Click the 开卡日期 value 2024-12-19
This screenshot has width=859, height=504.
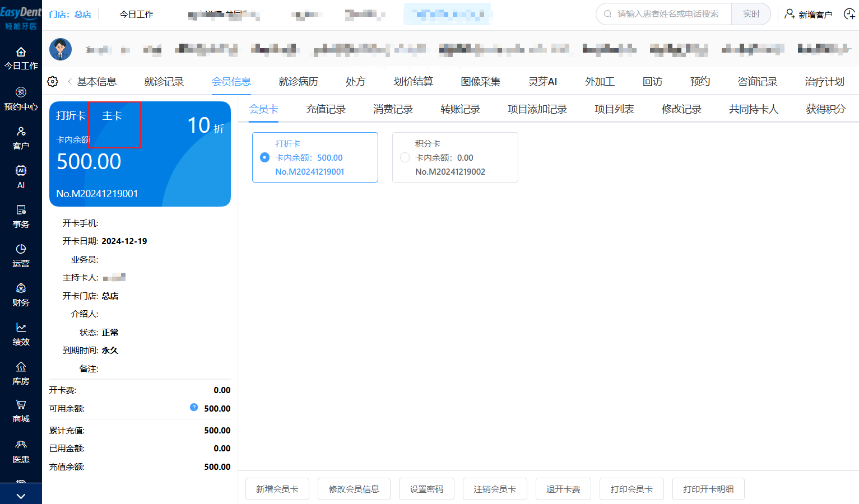[x=124, y=241]
